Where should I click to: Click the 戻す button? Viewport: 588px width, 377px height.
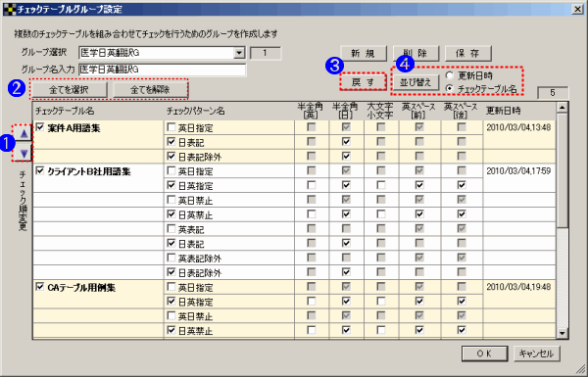click(363, 82)
